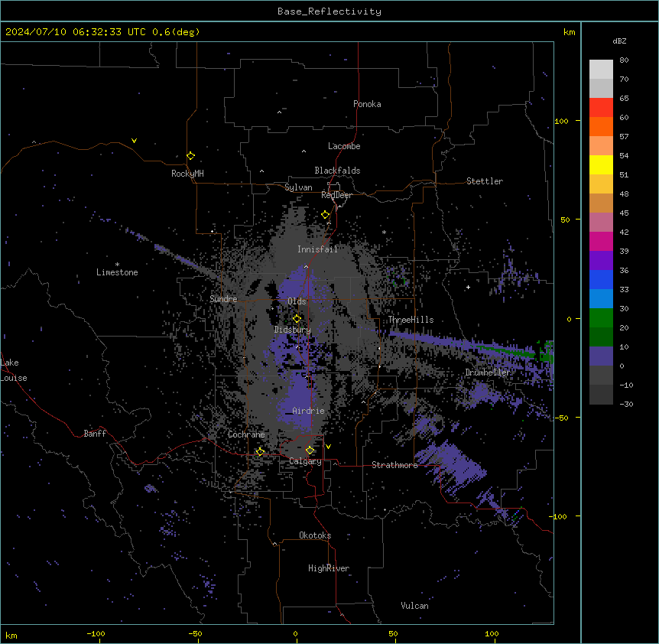Click the dBZ legend heading

tap(619, 41)
